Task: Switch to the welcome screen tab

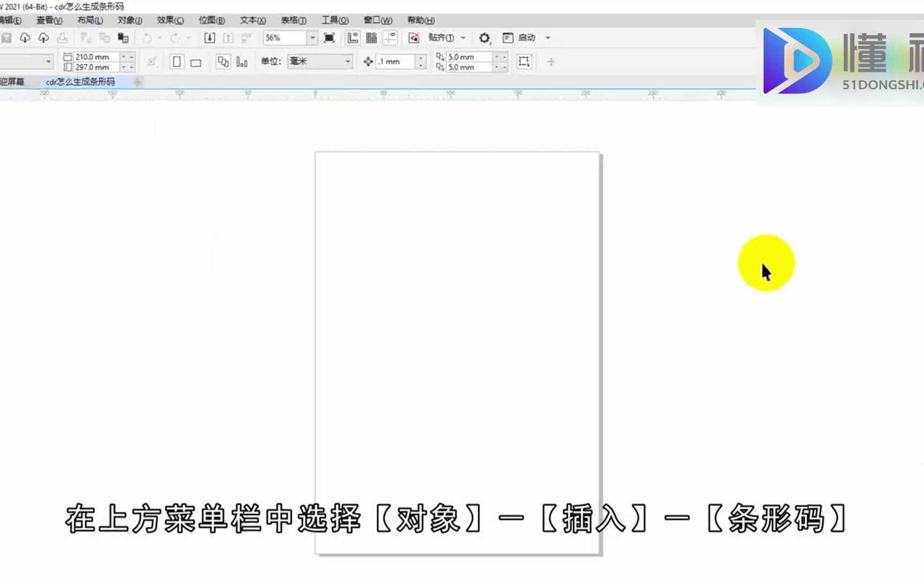Action: click(x=12, y=82)
